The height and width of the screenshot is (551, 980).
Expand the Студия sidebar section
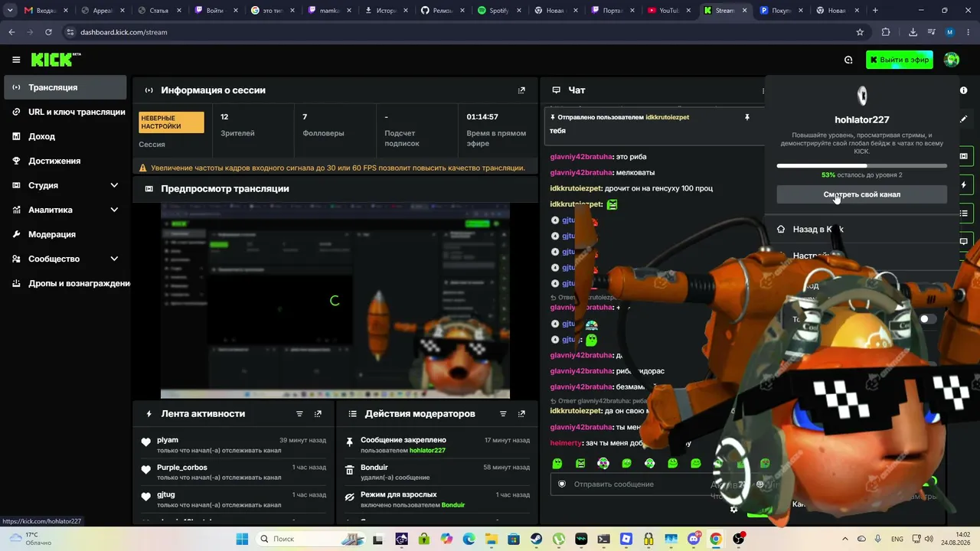tap(114, 185)
